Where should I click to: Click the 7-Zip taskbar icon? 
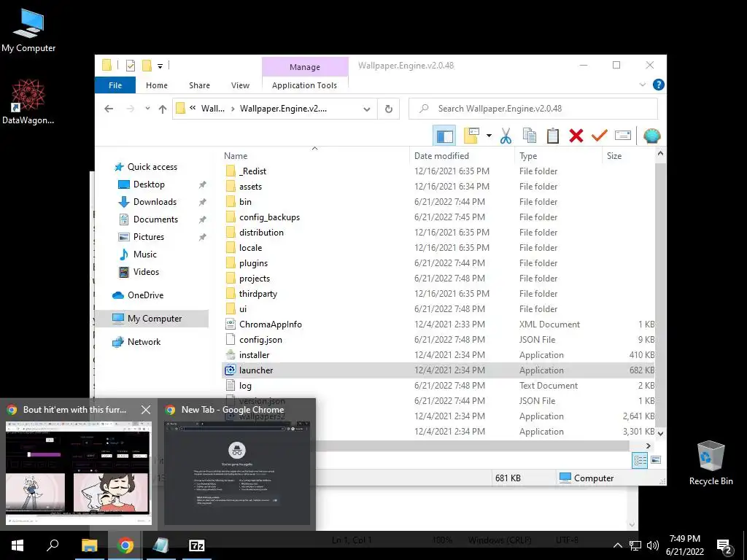click(197, 545)
